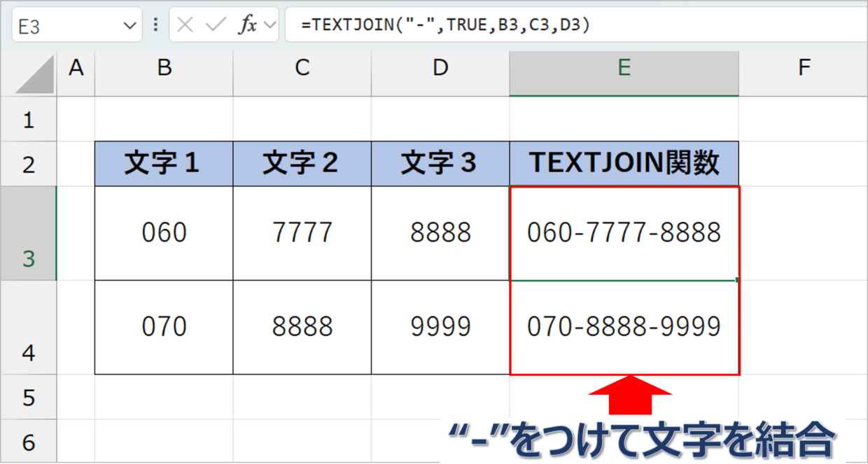Select the cell containing 070
The image size is (868, 464).
(164, 328)
